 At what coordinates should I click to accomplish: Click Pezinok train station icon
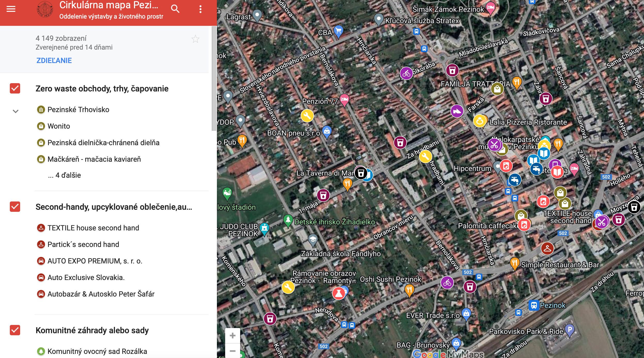(x=534, y=305)
